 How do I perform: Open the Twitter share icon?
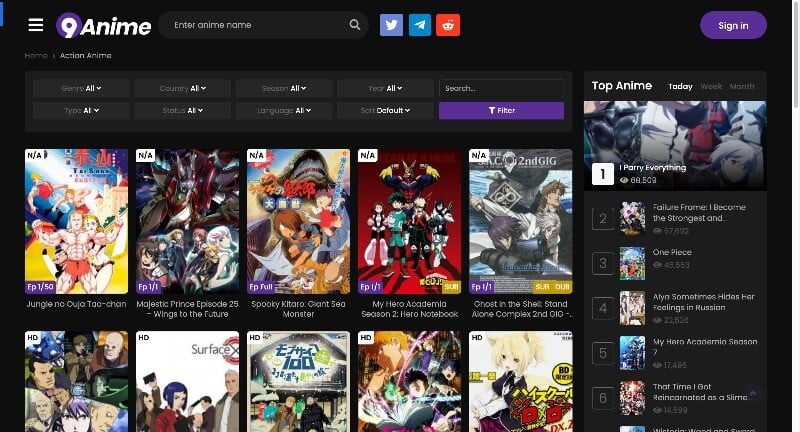pos(391,25)
